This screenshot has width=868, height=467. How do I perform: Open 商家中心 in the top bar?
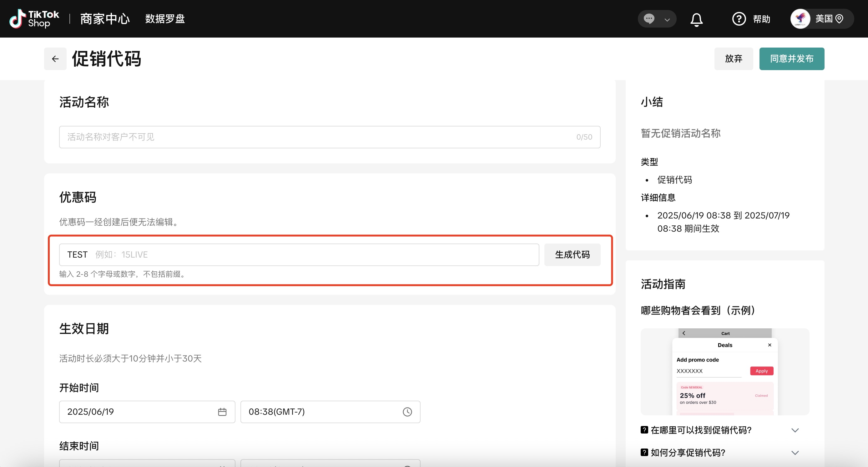coord(105,19)
